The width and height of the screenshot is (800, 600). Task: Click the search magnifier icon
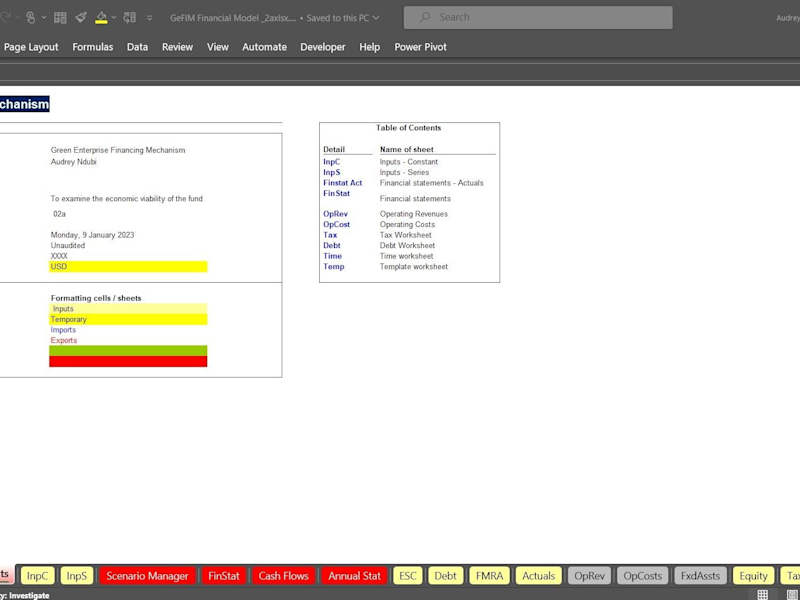point(424,17)
